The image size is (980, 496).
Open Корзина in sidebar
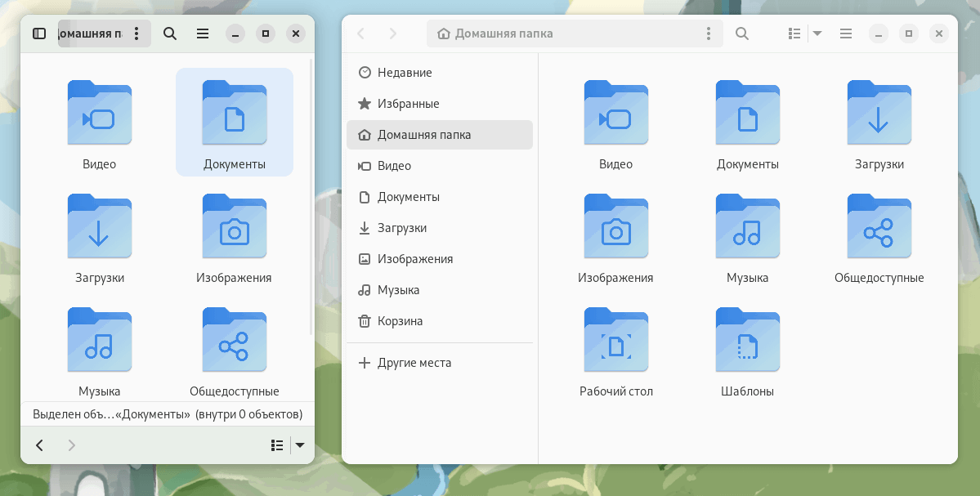(x=440, y=321)
